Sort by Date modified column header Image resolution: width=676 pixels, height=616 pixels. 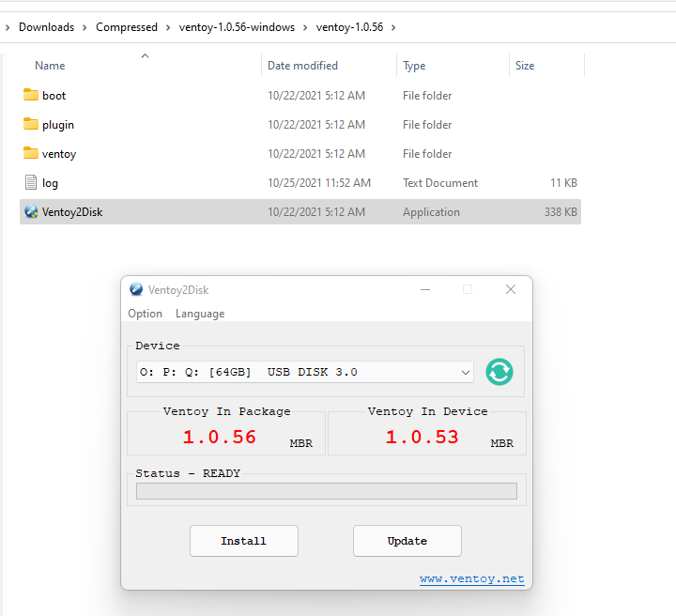tap(302, 66)
